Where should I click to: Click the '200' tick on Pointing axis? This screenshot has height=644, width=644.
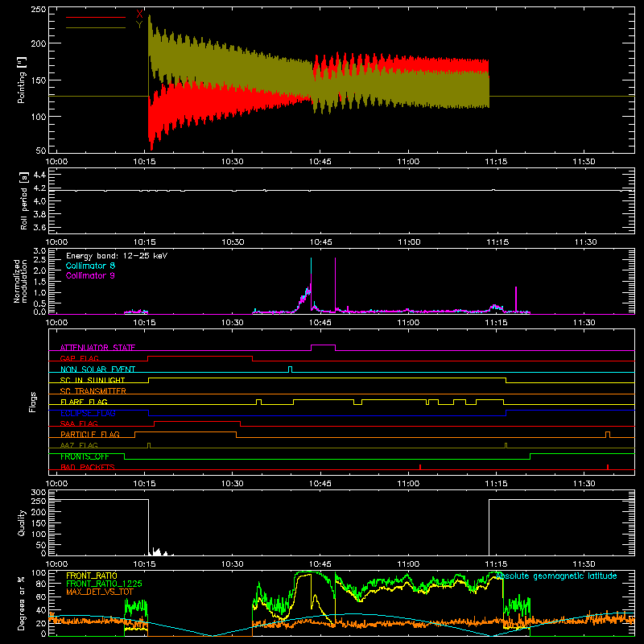[x=39, y=43]
